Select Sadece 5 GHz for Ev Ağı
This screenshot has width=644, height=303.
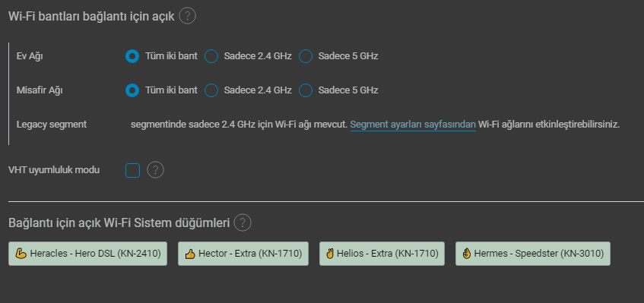[x=306, y=56]
